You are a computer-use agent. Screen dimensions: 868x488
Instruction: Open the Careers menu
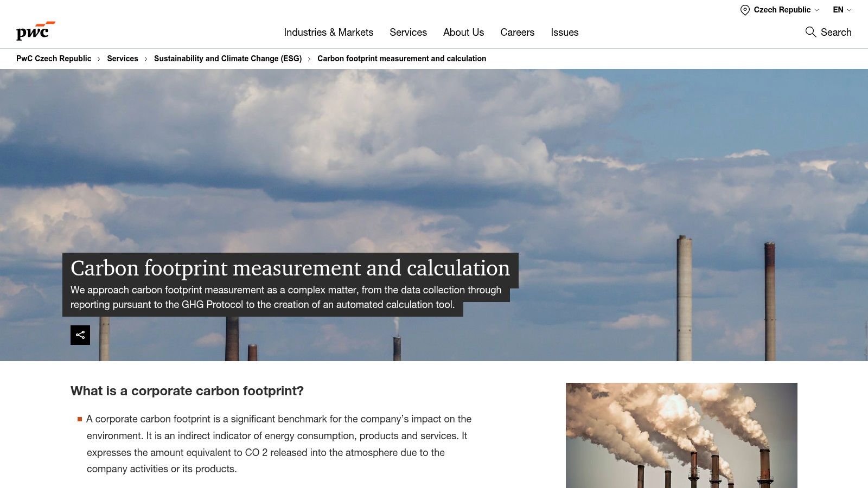[x=517, y=33]
